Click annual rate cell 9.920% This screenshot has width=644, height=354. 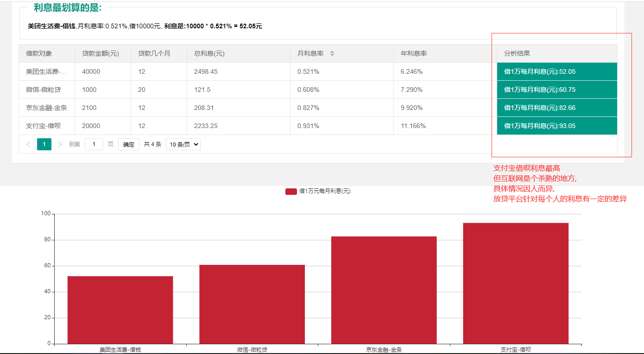pyautogui.click(x=445, y=108)
